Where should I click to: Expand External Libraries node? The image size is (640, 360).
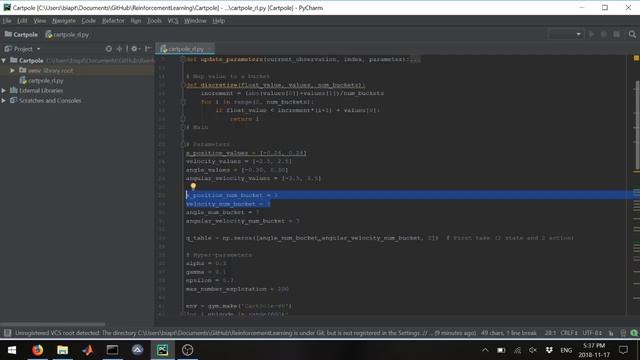coord(4,90)
